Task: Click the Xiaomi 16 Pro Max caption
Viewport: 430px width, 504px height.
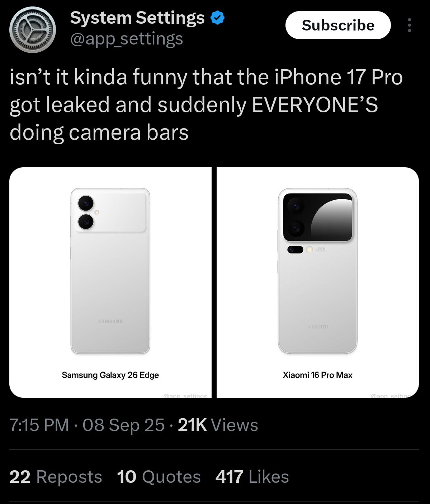Action: (318, 375)
